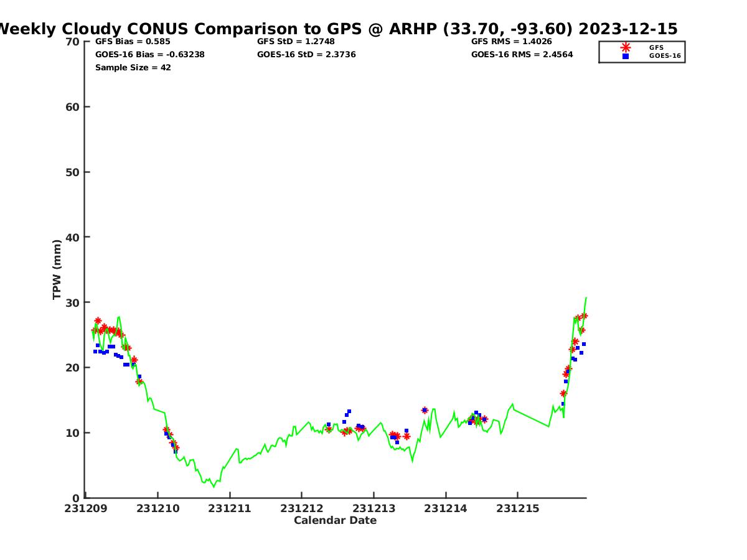Viewport: 747px width, 560px height.
Task: Click the green line's lowest point near 231211
Action: 214,487
